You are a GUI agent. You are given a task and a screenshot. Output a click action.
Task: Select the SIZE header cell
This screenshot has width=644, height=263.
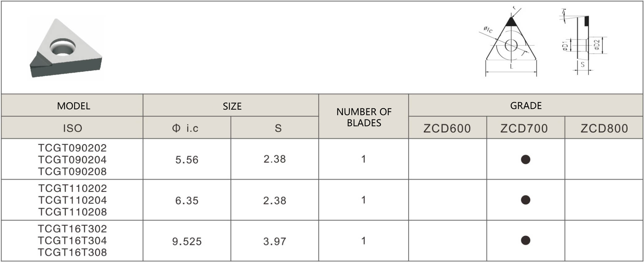(x=232, y=106)
